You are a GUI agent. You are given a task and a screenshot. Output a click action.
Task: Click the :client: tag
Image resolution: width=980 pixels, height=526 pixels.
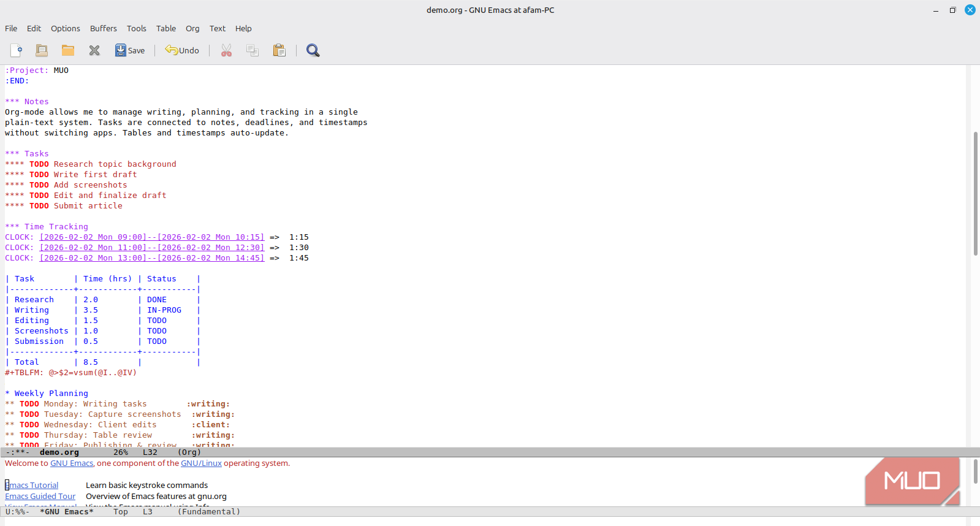pos(211,425)
